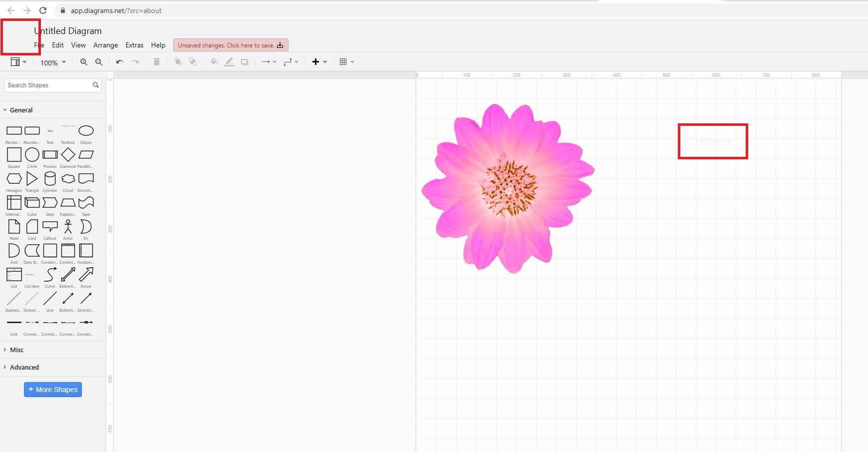Select the Diamond shape from General shapes

point(68,154)
